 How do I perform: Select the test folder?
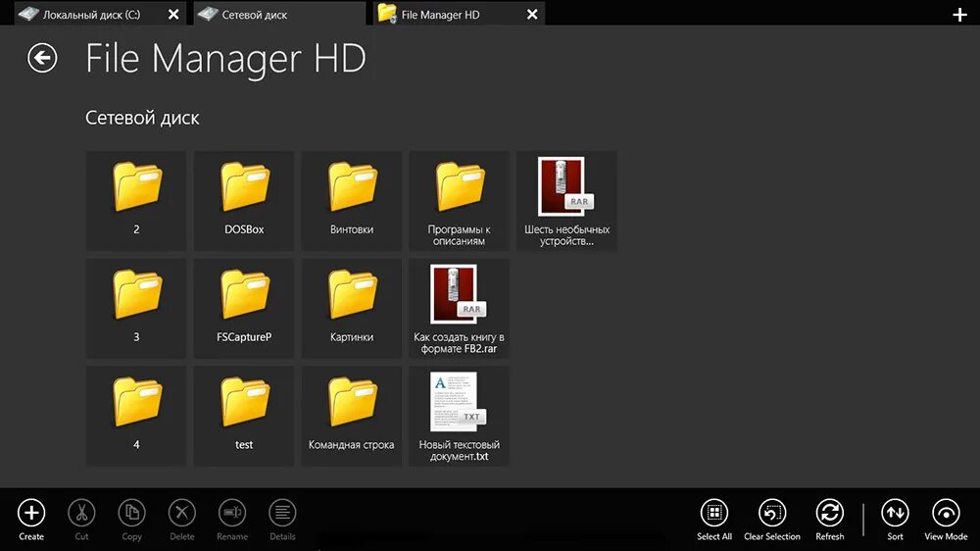[244, 416]
